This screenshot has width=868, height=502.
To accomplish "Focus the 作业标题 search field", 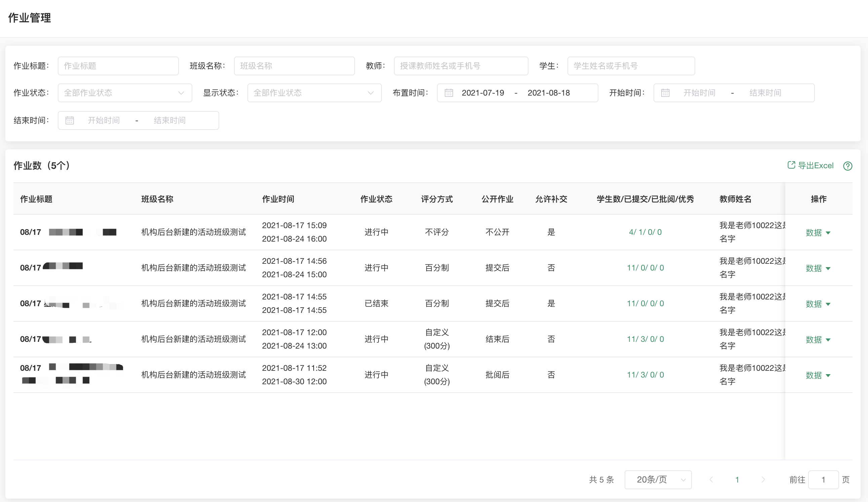I will (x=118, y=66).
